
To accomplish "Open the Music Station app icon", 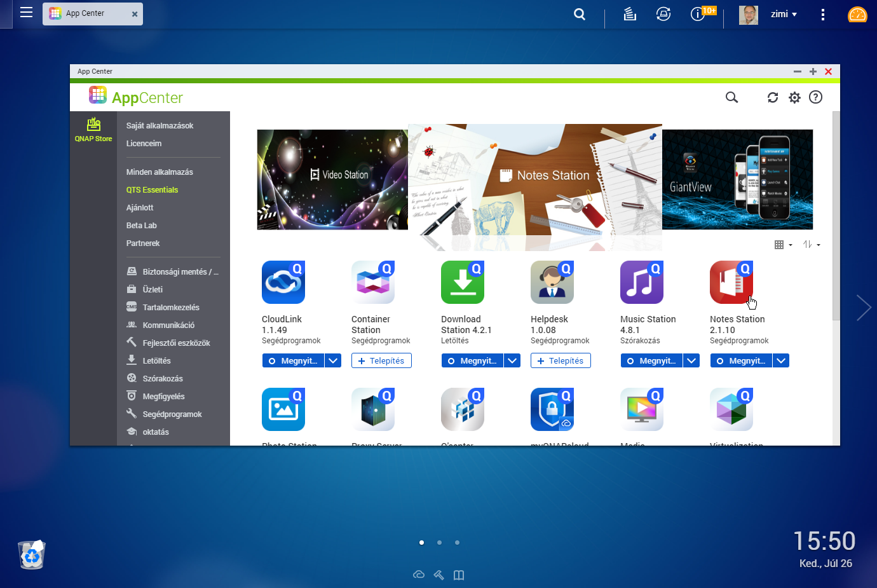I will coord(642,282).
